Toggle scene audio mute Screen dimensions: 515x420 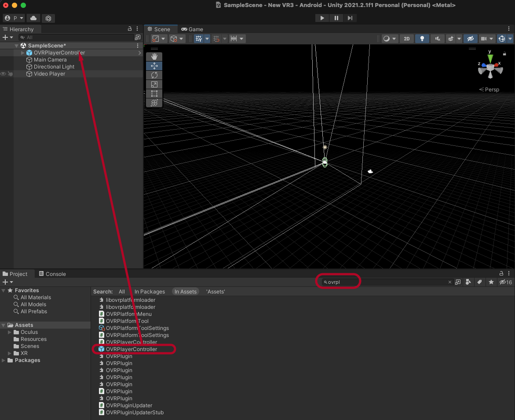click(438, 39)
